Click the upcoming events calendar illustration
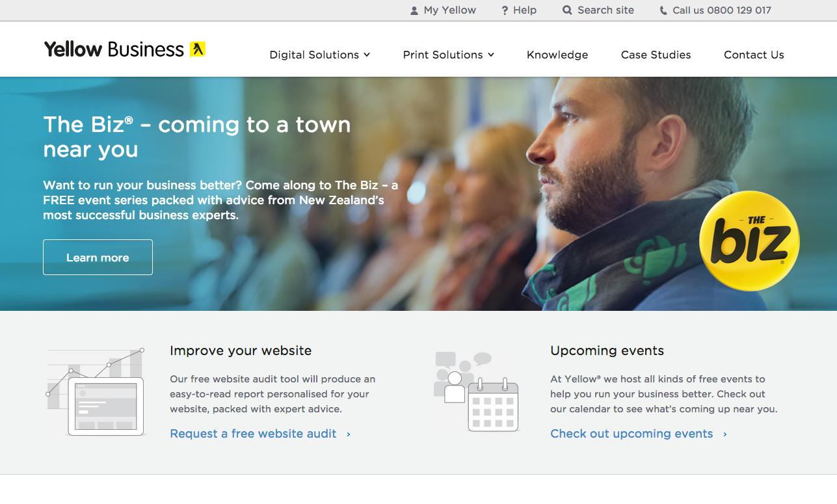The width and height of the screenshot is (837, 504). point(476,391)
